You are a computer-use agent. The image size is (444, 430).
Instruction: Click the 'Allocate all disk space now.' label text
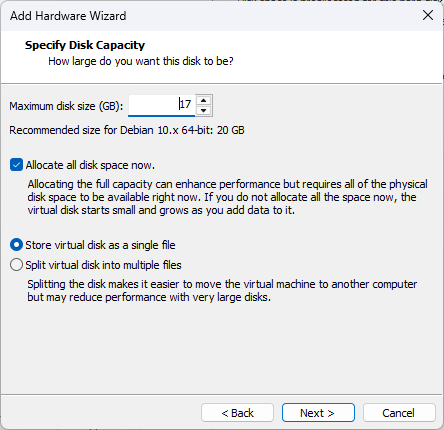pos(90,165)
